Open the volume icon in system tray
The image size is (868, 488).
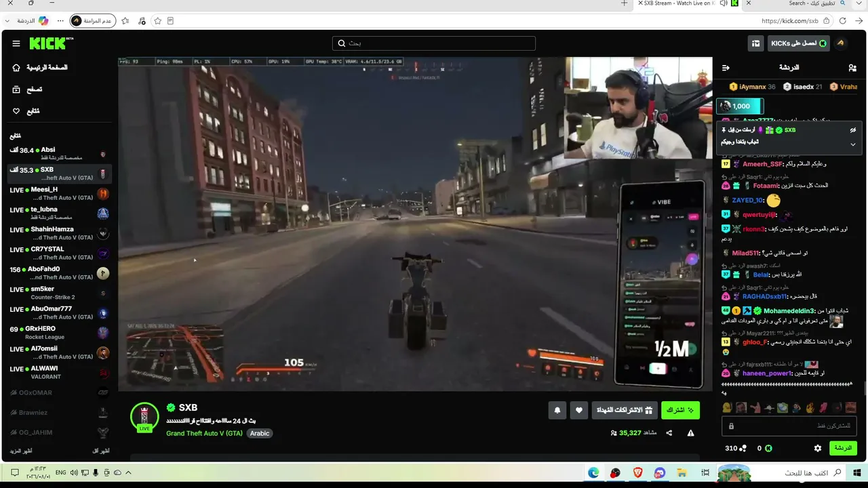[x=74, y=472]
